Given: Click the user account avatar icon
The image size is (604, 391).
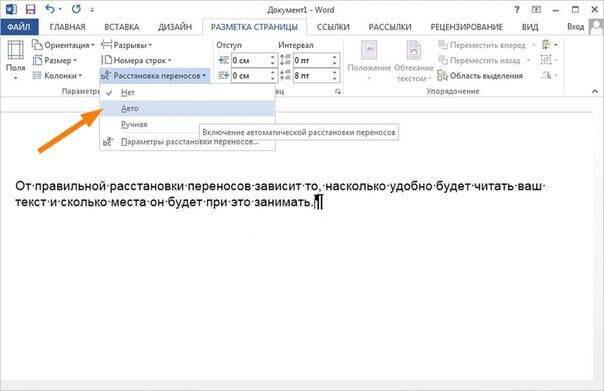Looking at the screenshot, I should pyautogui.click(x=596, y=27).
